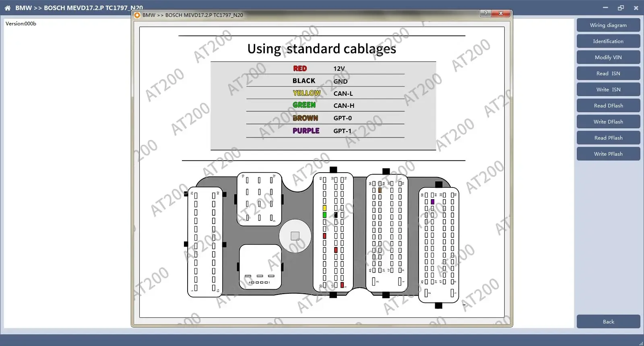Viewport: 644px width, 346px height.
Task: Close the wiring diagram dialog
Action: [501, 13]
